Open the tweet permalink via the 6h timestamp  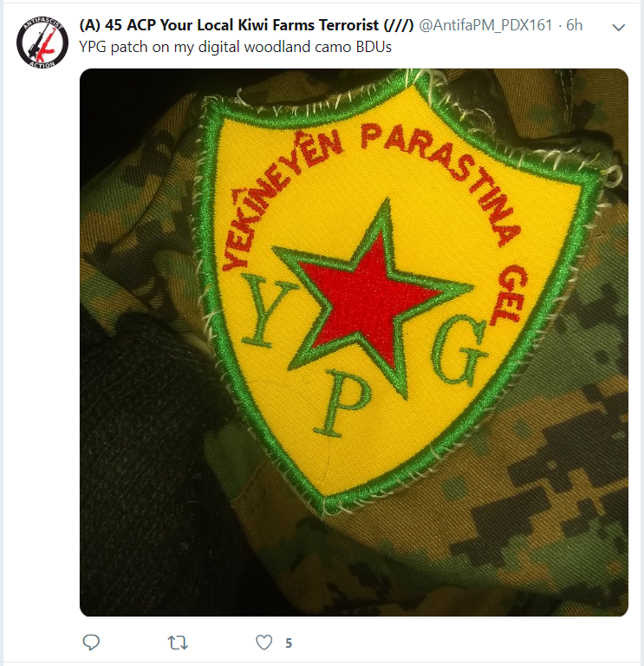(574, 25)
